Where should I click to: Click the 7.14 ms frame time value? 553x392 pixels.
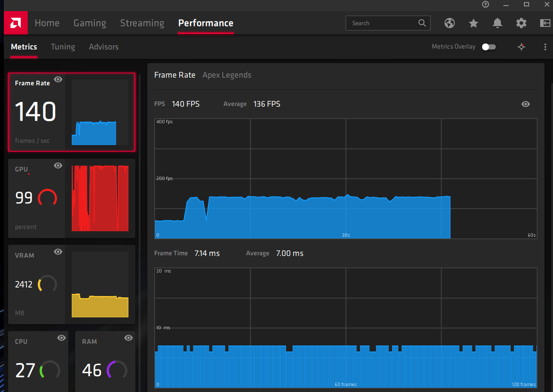pyautogui.click(x=207, y=253)
